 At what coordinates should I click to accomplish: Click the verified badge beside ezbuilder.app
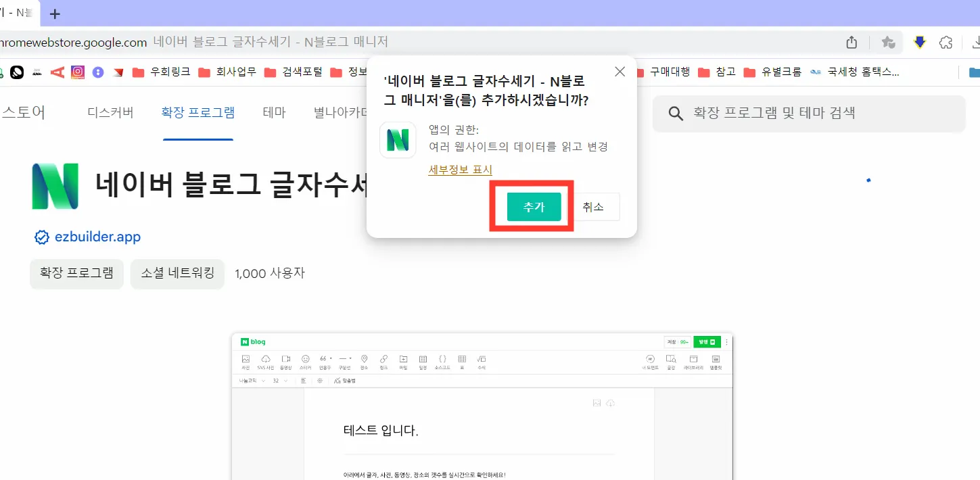coord(42,237)
